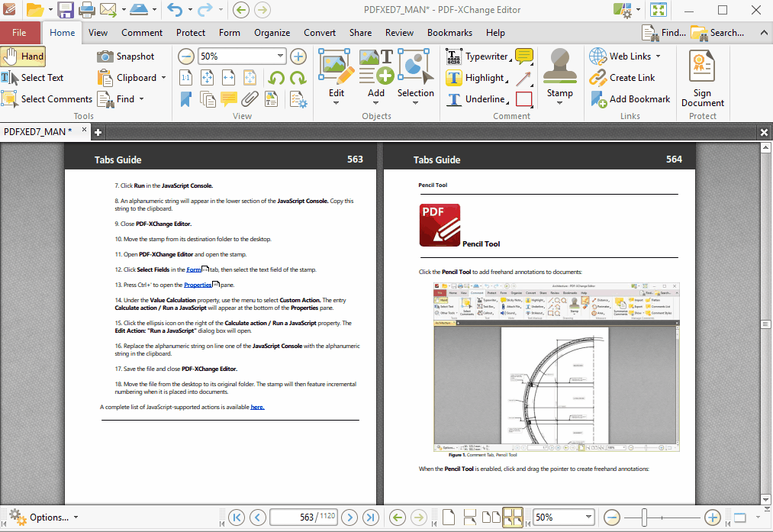Follow the "Properties" link on page 563
Image resolution: width=773 pixels, height=532 pixels.
tap(198, 285)
